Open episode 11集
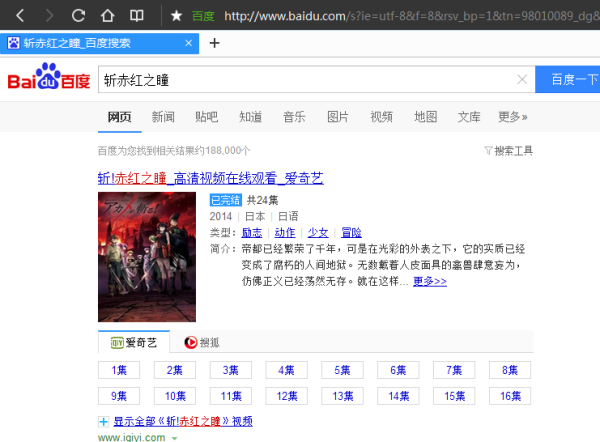 [231, 396]
